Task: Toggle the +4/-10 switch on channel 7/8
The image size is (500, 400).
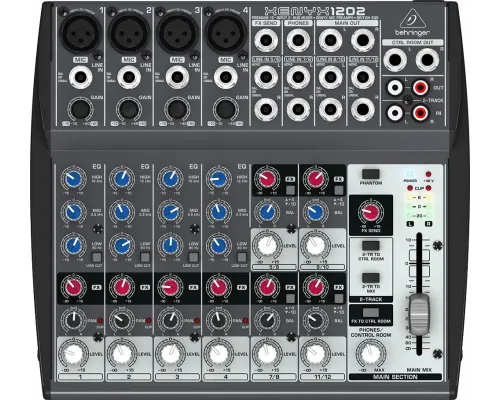Action: tap(290, 298)
